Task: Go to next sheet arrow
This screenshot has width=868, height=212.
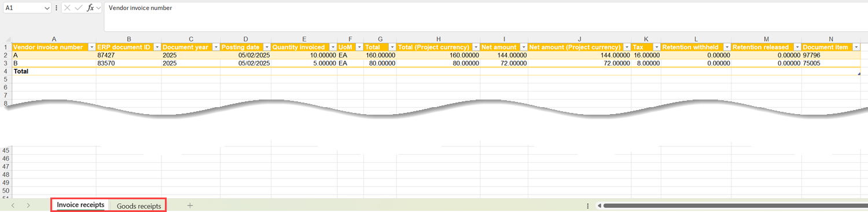Action: coord(28,205)
